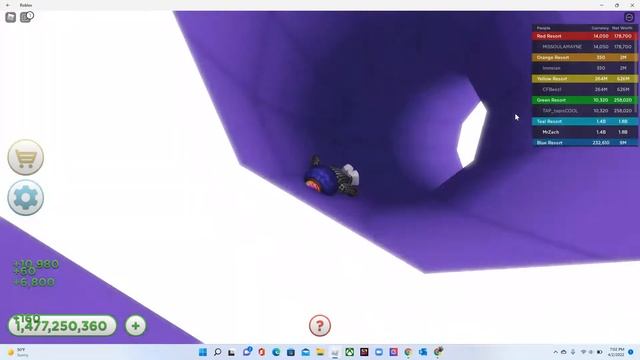
Task: Open the weather widget in taskbar
Action: point(18,352)
